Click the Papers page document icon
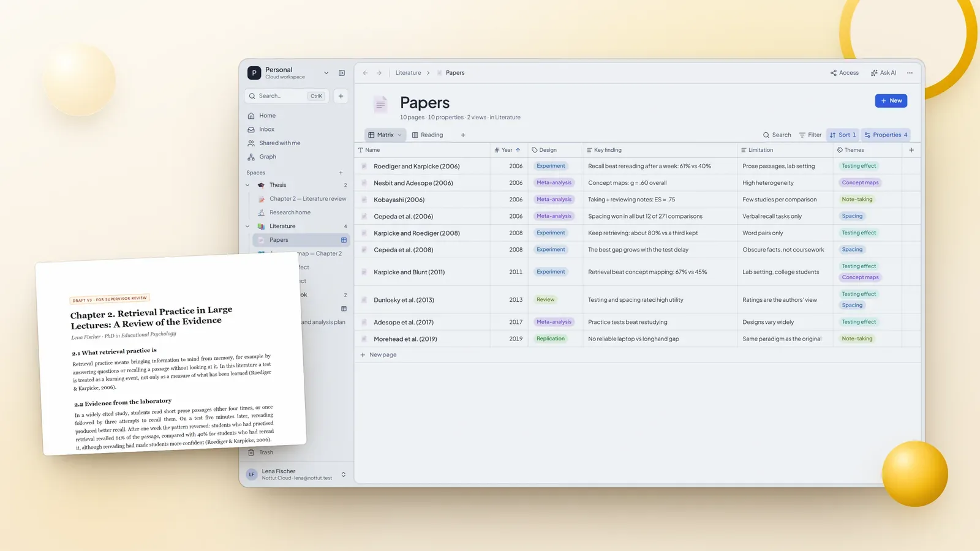Viewport: 980px width, 551px height. point(380,105)
